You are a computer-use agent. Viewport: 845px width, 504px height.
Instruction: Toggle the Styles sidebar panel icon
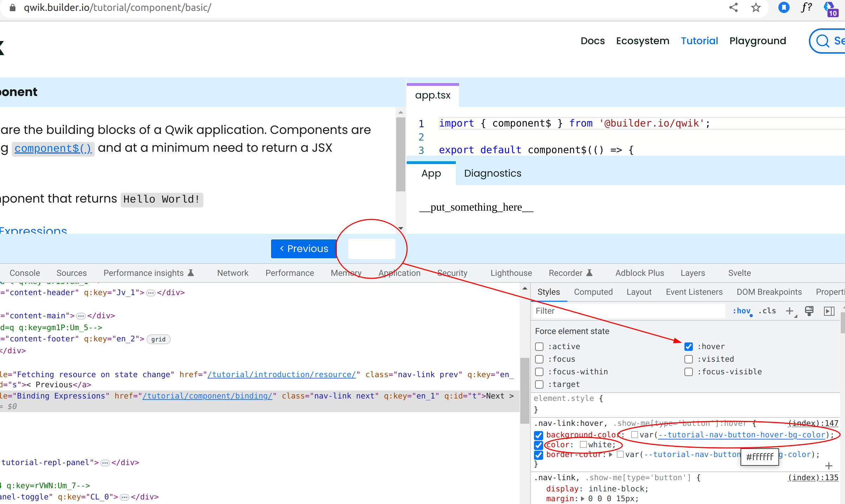(x=830, y=311)
